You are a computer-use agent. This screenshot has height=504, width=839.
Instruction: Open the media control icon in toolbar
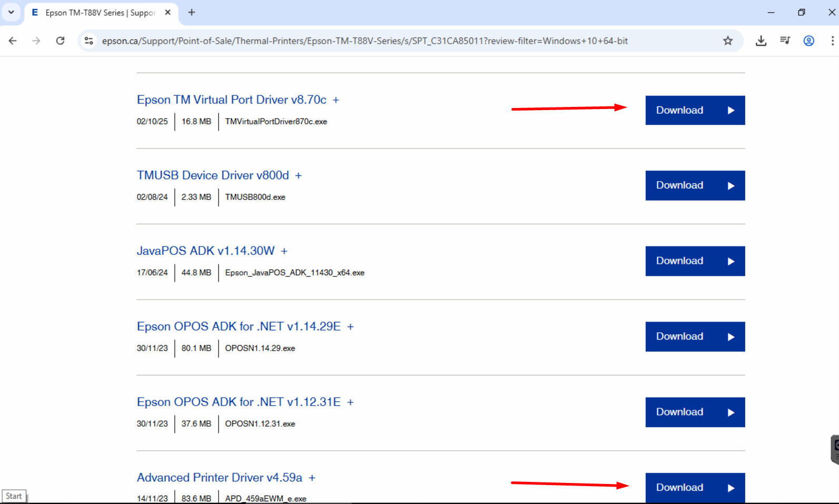pos(785,41)
